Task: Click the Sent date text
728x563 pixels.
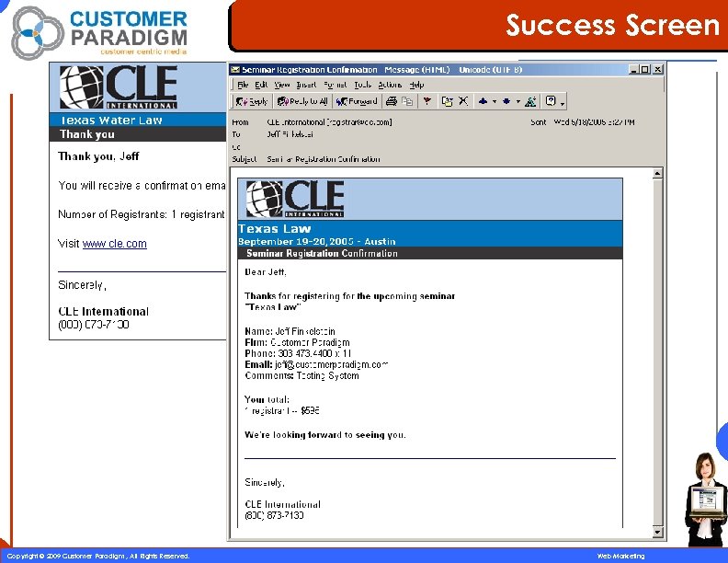Action: [594, 122]
